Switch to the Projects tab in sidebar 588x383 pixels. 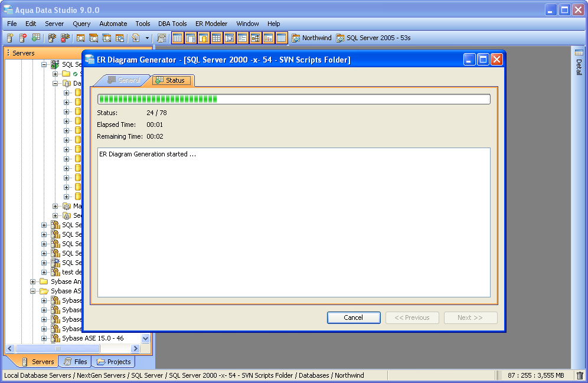click(114, 362)
